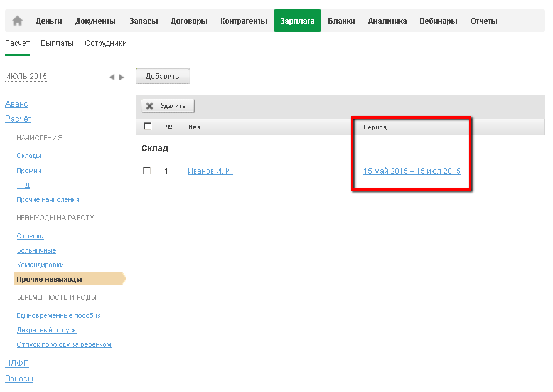The image size is (553, 392).
Task: Tick the checkbox for Иванов И. И.
Action: 147,171
